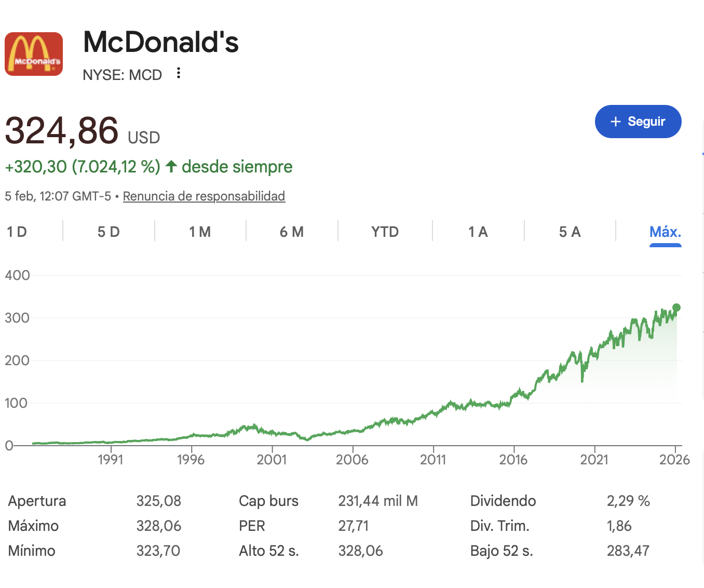Switch chart to 1 M range

[200, 232]
